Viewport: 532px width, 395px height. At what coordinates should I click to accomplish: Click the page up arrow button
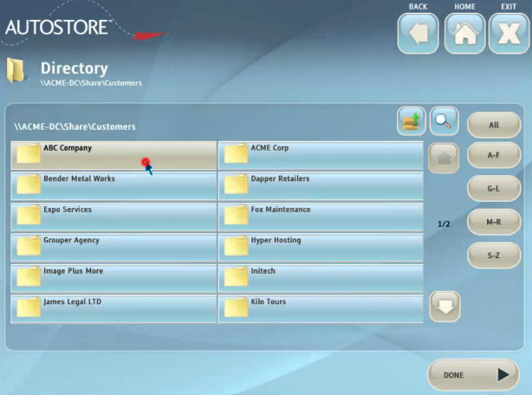[444, 158]
